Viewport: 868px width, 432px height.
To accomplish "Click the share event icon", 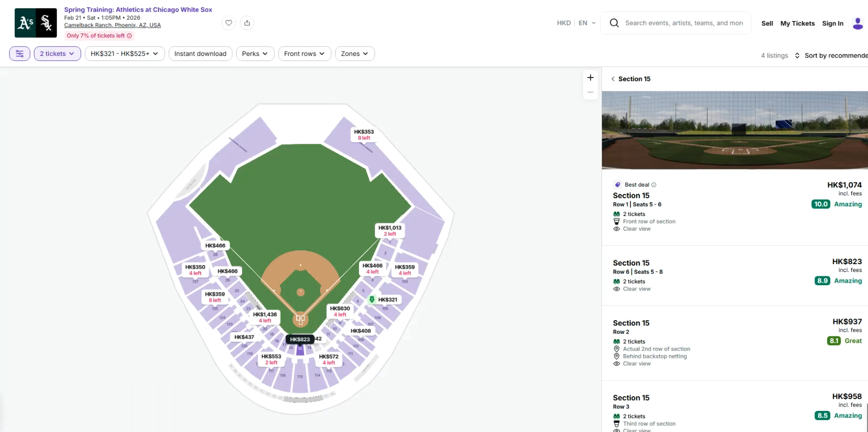I will pos(247,23).
